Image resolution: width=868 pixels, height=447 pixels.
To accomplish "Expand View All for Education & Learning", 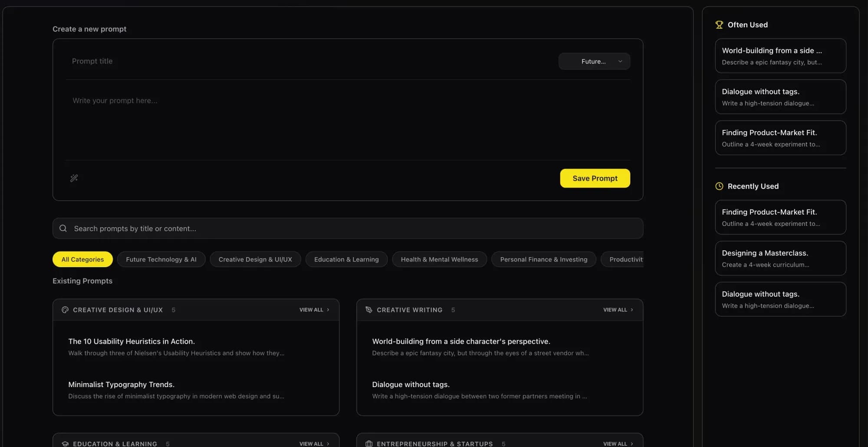I will click(x=314, y=444).
